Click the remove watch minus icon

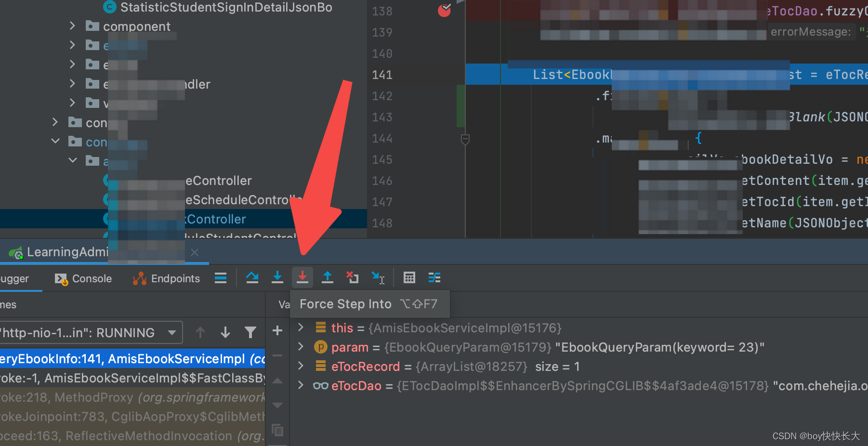[277, 355]
